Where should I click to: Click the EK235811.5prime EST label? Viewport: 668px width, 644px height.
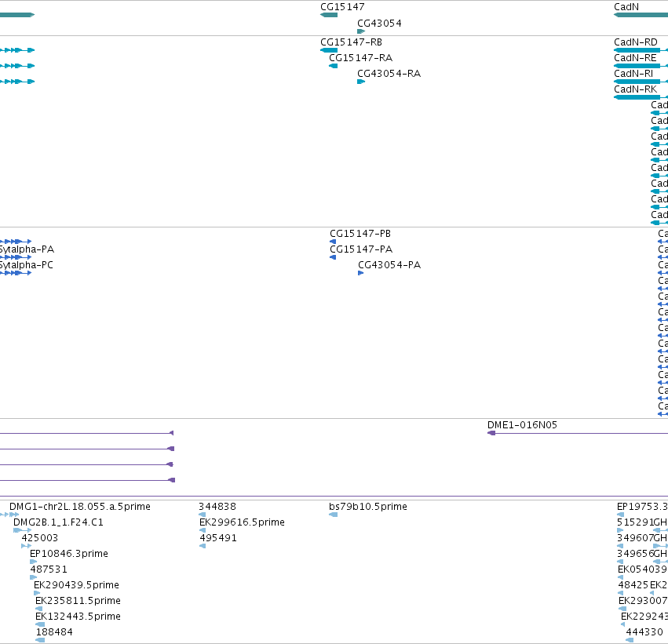(x=78, y=601)
